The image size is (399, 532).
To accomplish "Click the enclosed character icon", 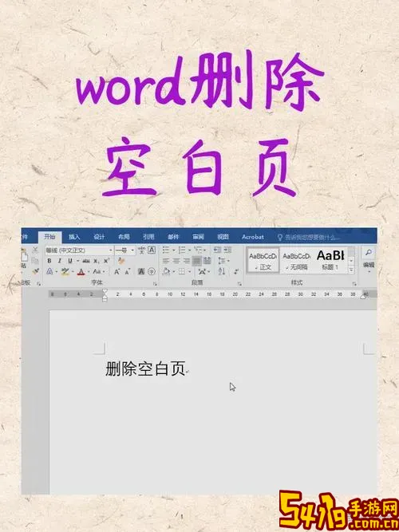I will pyautogui.click(x=152, y=271).
